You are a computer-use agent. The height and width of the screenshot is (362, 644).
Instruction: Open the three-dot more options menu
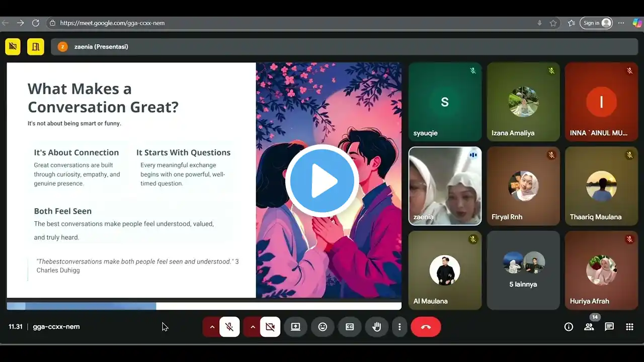coord(399,327)
